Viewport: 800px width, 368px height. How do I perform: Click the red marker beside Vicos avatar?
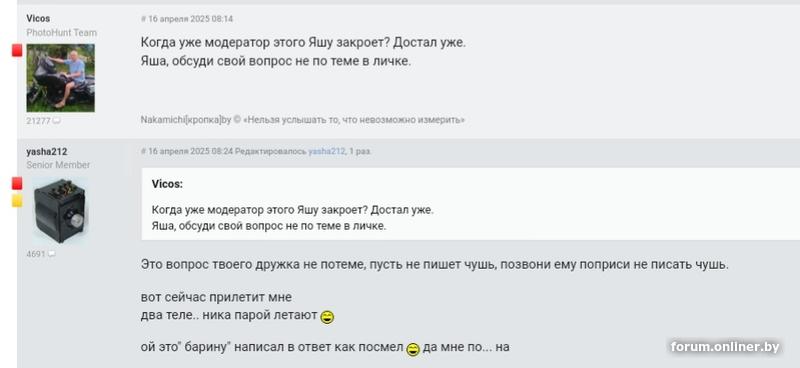click(17, 50)
